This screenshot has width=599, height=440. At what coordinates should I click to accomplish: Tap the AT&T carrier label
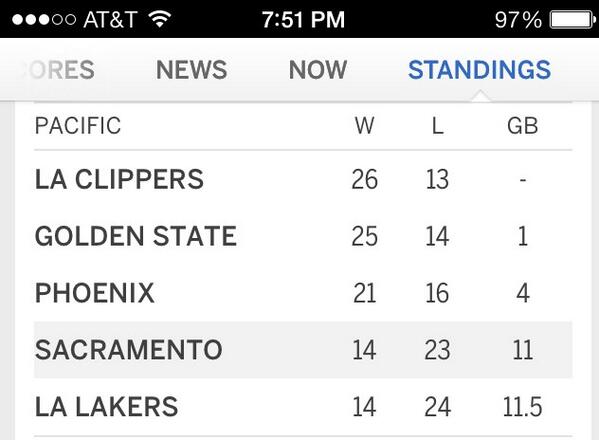110,19
